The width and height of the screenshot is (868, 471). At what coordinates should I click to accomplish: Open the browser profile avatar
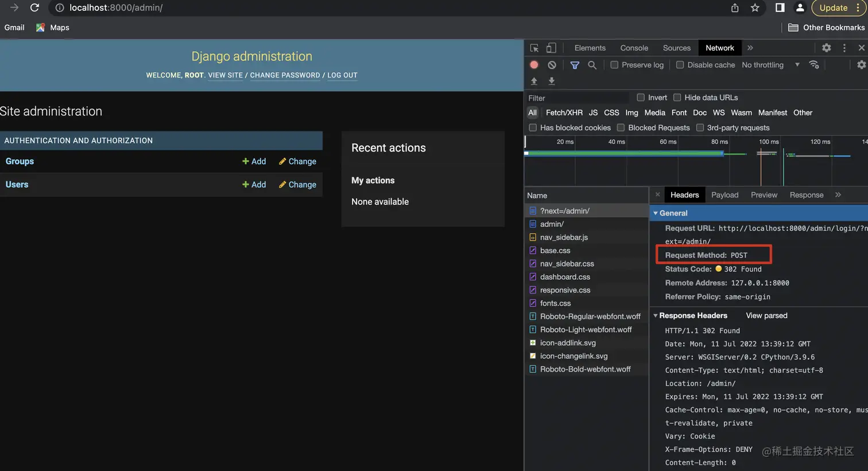coord(800,7)
